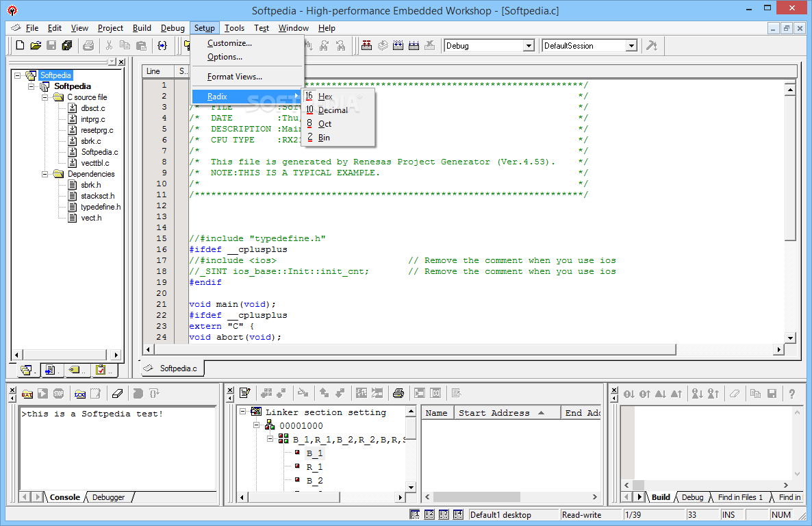The height and width of the screenshot is (526, 812).
Task: Select the Debug output tab
Action: point(692,497)
